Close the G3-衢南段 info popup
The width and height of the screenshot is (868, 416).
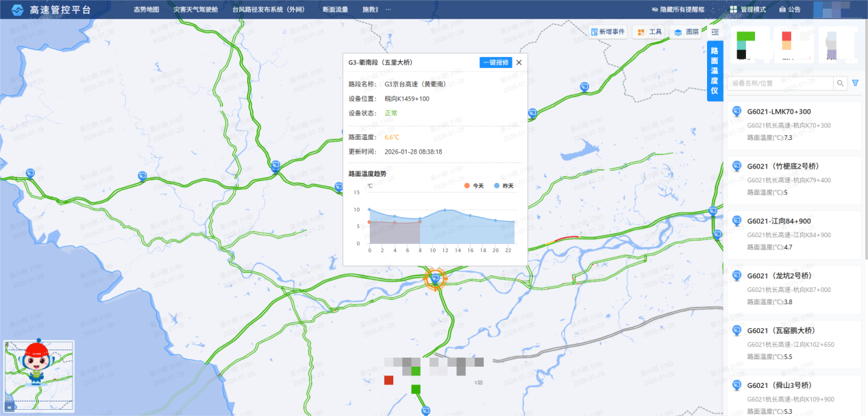click(519, 62)
